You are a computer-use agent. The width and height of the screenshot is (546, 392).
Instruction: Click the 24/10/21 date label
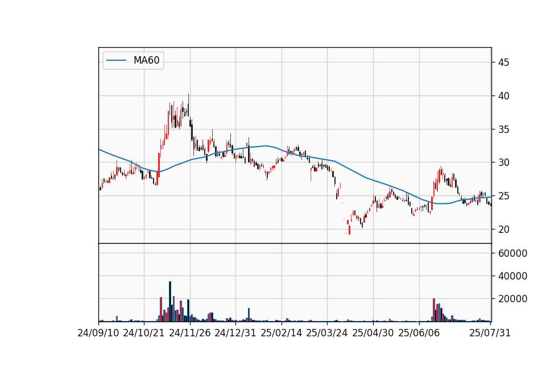coord(144,333)
